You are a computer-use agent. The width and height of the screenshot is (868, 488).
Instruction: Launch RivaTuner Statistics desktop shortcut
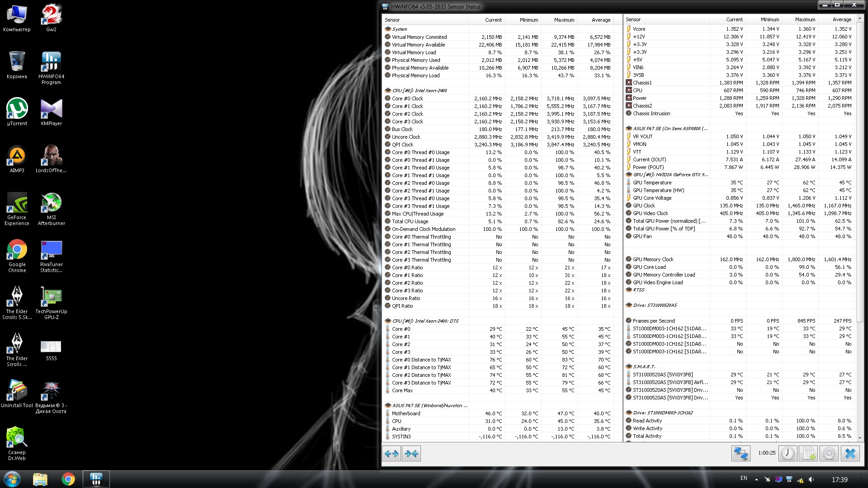pyautogui.click(x=51, y=256)
